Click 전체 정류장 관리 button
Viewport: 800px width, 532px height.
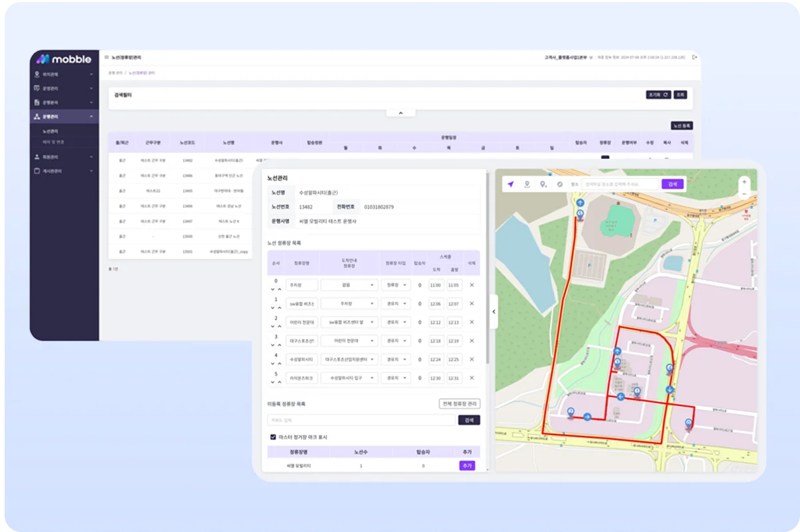459,403
